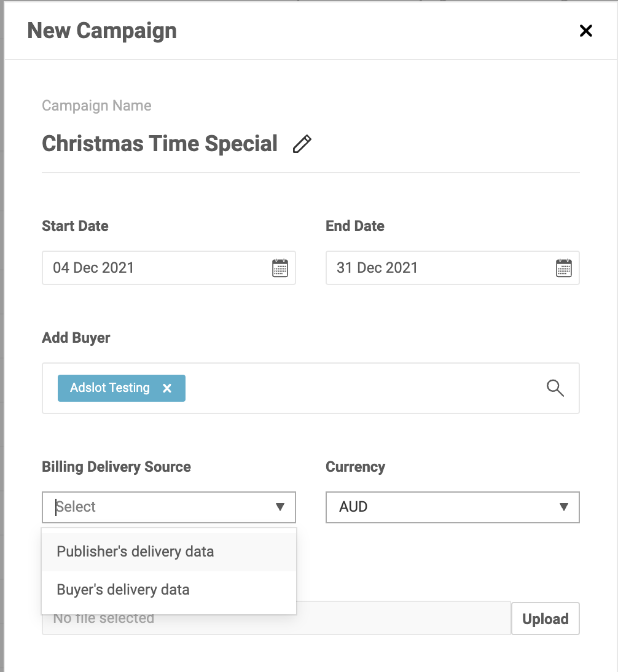Close the New Campaign dialog

(585, 31)
